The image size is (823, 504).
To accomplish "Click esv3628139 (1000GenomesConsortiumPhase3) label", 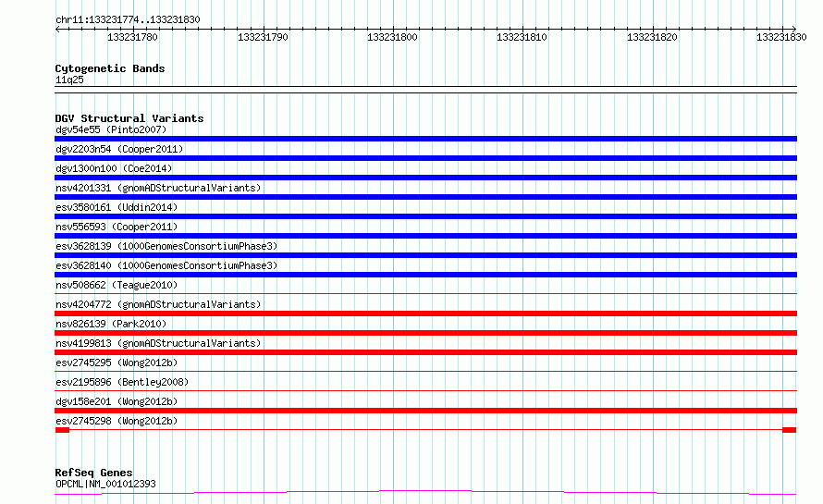I will [x=166, y=246].
